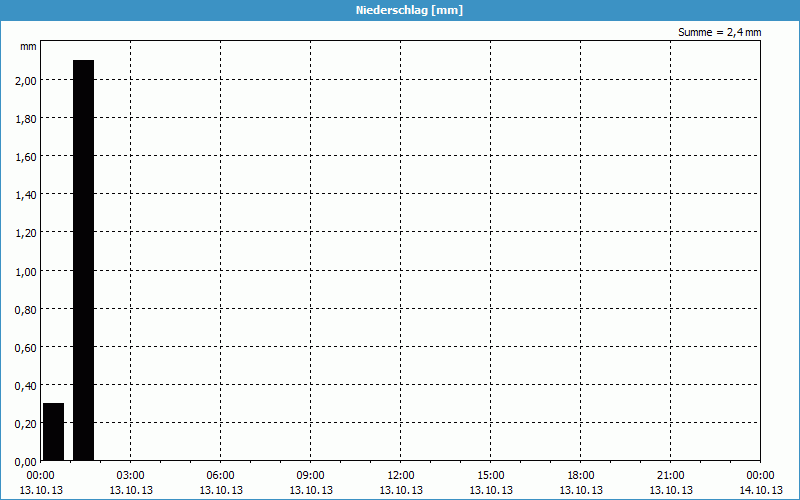Click the 03:00 time axis label
The width and height of the screenshot is (800, 500).
click(x=131, y=476)
